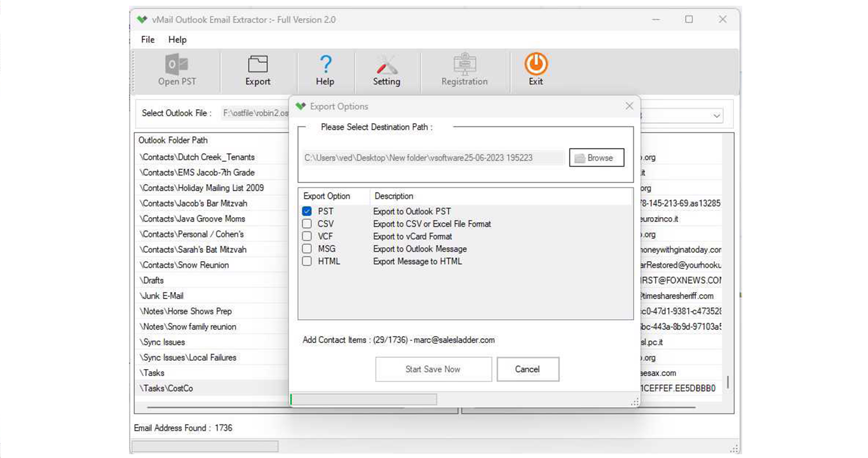Select \Contacts\EMS Jacob-7th Grade folder
The image size is (868, 458).
coord(197,172)
